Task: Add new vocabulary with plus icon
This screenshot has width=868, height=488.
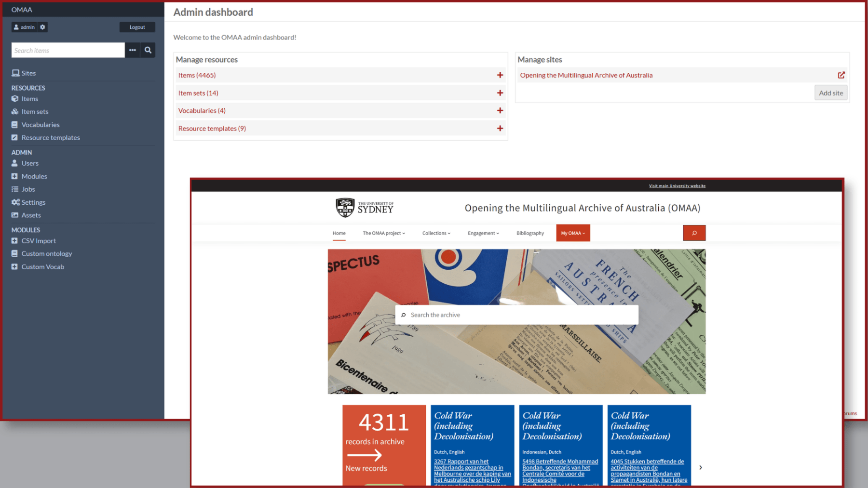Action: (500, 111)
